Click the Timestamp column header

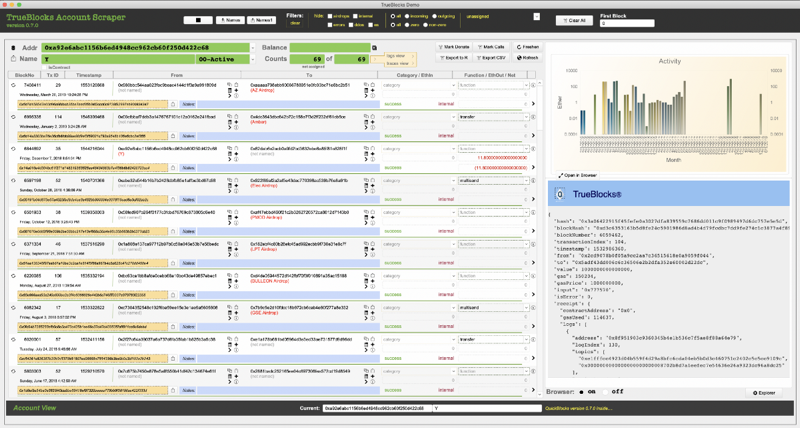coord(89,75)
